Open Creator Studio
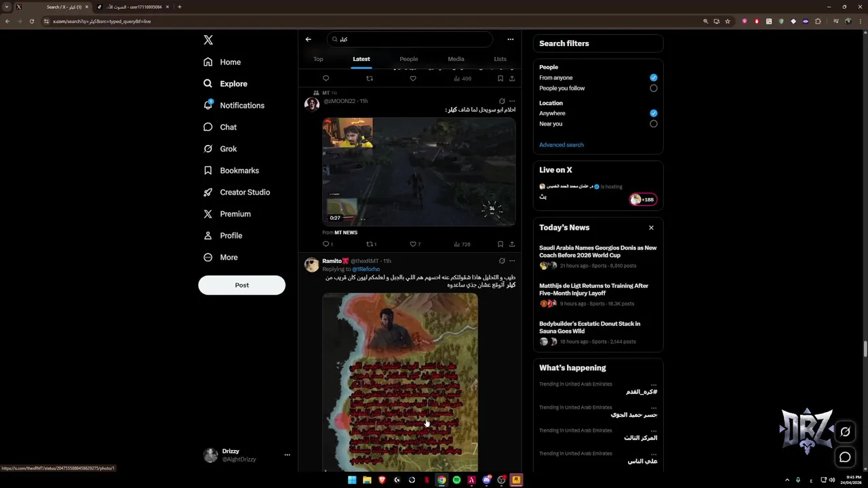Screen dimensions: 868x488 (x=237, y=192)
